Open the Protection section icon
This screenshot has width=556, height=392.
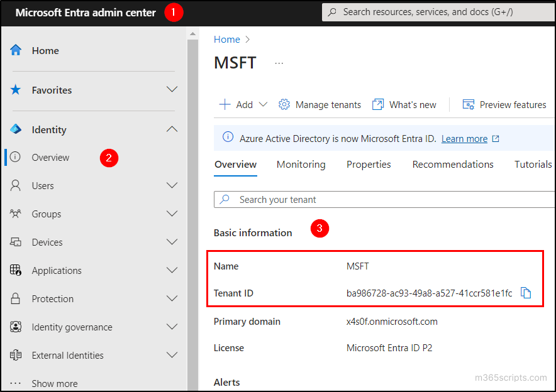(16, 298)
